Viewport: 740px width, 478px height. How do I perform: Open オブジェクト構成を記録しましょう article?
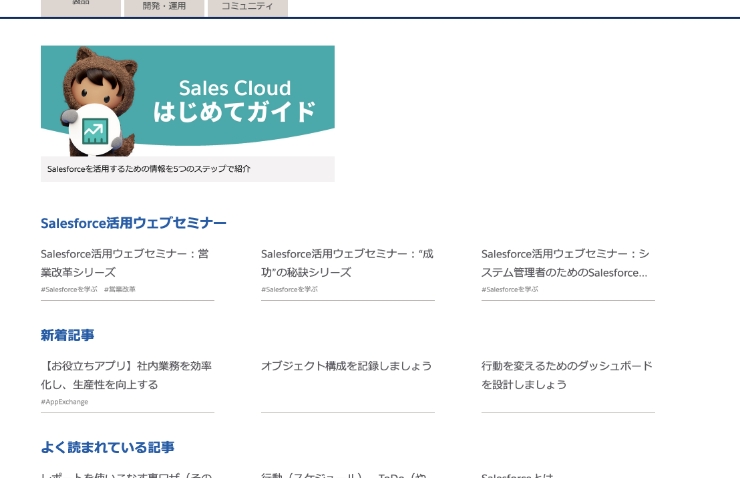point(346,366)
